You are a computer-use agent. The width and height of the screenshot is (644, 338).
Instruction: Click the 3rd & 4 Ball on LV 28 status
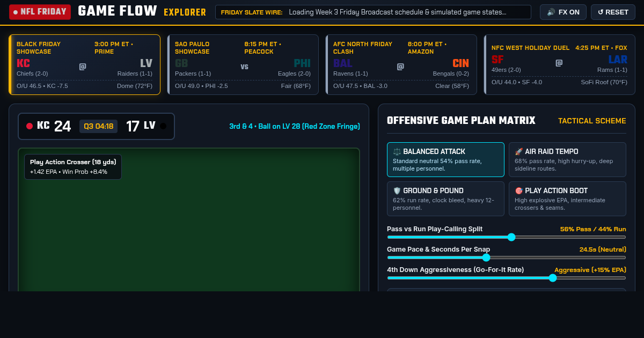(295, 126)
